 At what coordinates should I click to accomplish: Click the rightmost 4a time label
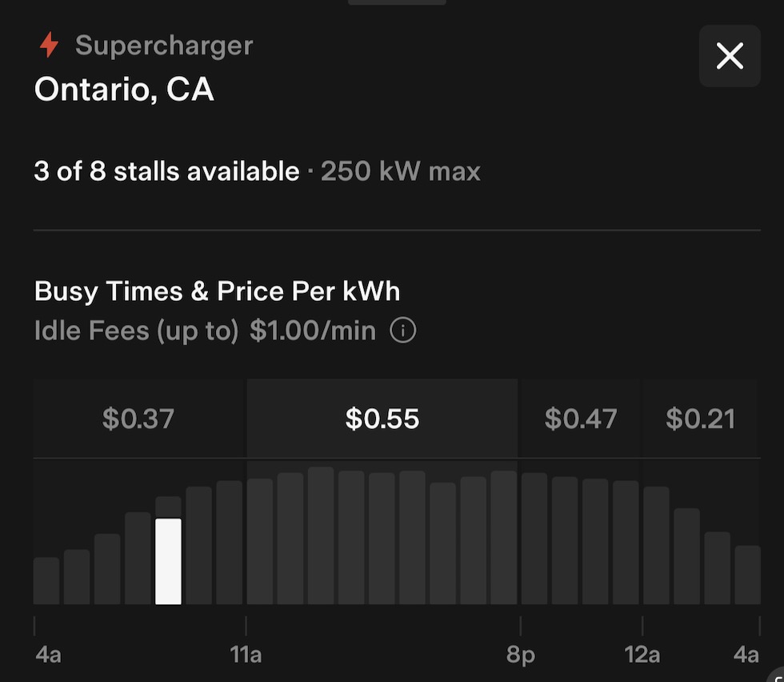[x=746, y=655]
